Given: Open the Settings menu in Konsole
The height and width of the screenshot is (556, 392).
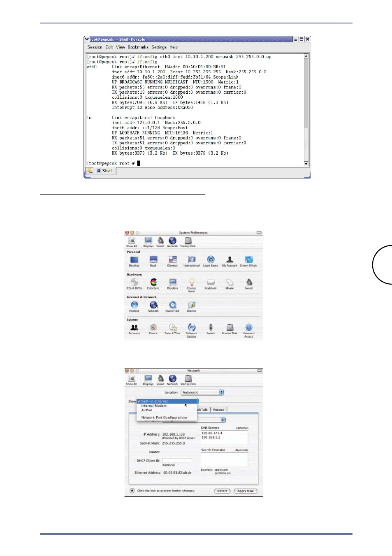Looking at the screenshot, I should point(159,47).
